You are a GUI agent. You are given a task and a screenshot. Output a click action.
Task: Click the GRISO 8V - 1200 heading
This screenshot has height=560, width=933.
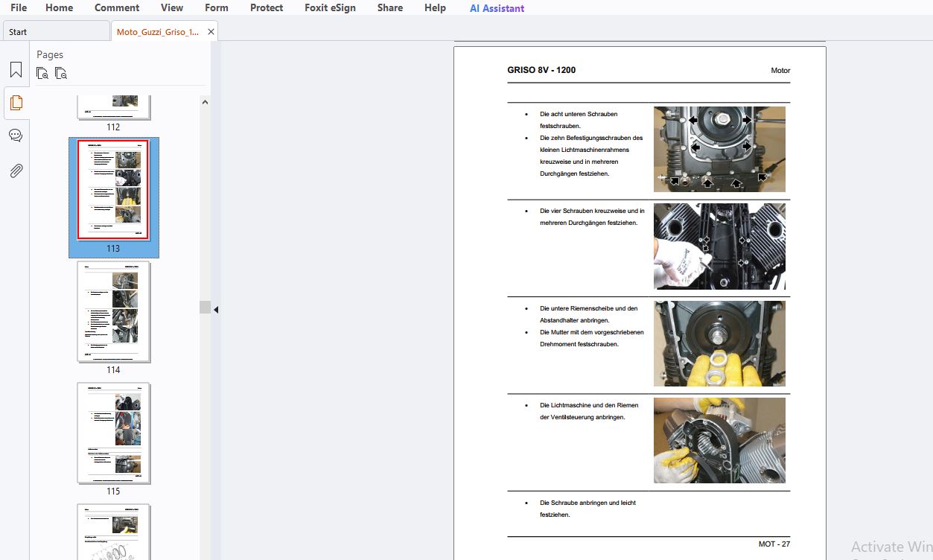tap(541, 70)
